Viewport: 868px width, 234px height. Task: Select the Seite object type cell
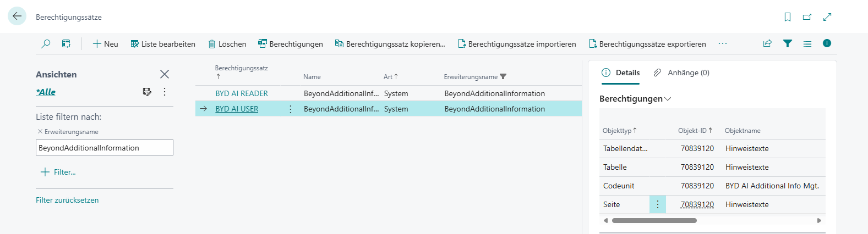pyautogui.click(x=625, y=204)
